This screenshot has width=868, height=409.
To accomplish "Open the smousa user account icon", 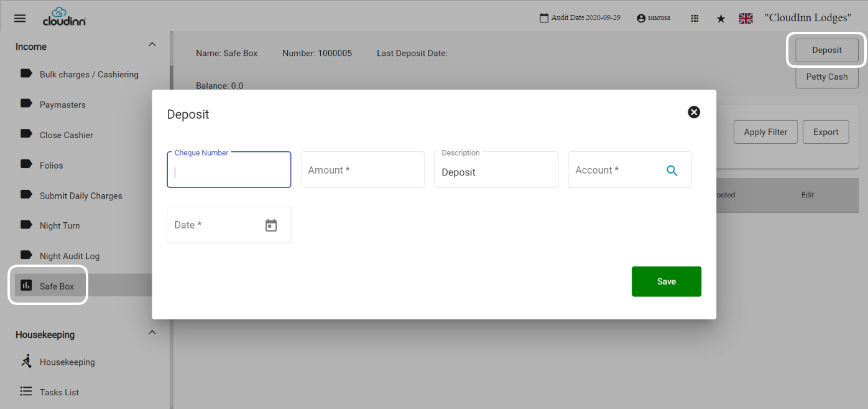I will pyautogui.click(x=641, y=19).
